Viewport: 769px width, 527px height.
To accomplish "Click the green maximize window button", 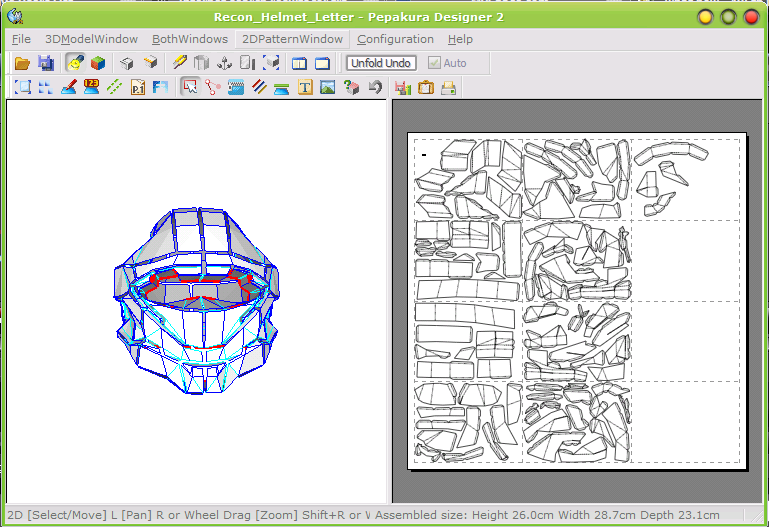I will 728,17.
